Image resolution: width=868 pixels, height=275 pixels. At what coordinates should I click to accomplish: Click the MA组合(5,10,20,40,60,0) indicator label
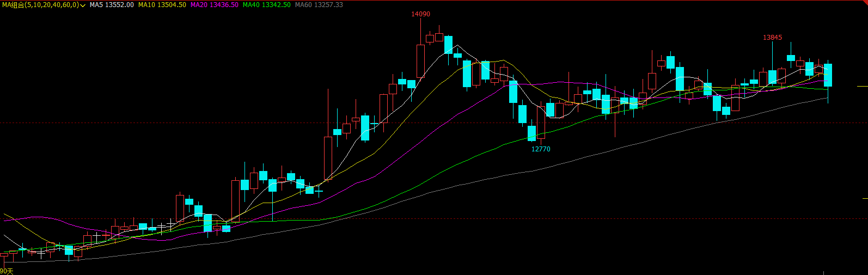coord(41,5)
